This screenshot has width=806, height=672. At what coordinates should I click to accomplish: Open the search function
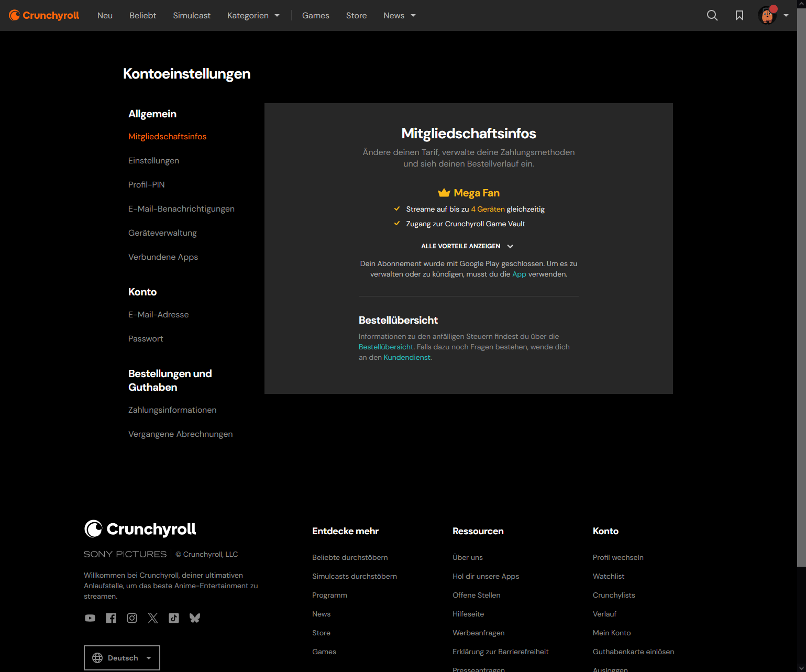click(x=712, y=15)
